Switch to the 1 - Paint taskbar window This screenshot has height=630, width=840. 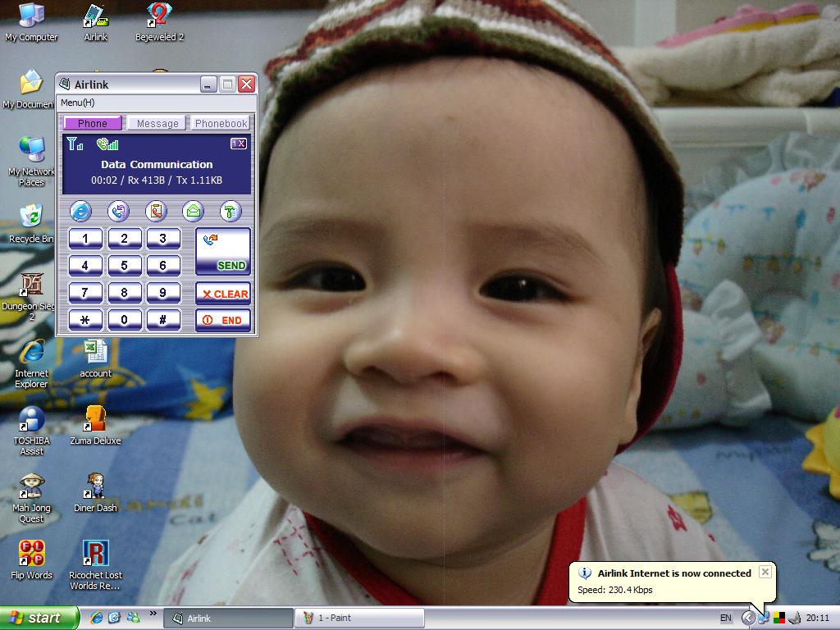coord(359,619)
